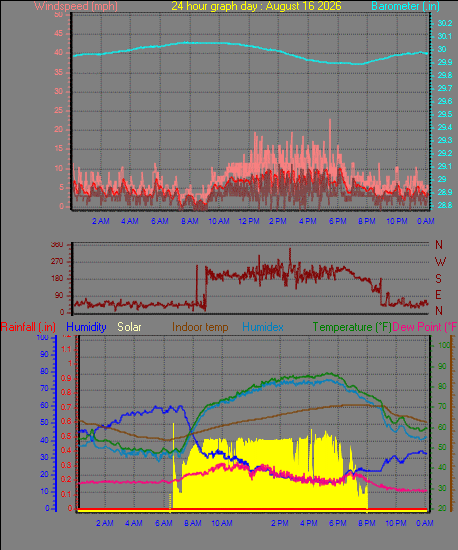The image size is (458, 550).
Task: Click the W compass label on direction graph
Action: [x=440, y=261]
